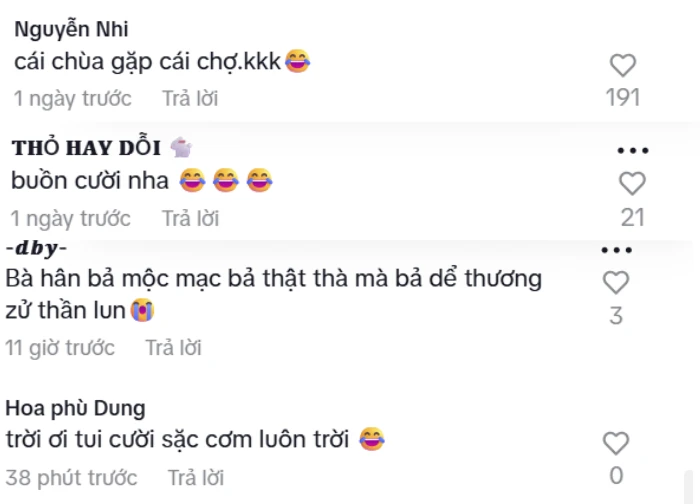Click the 191 likes count
Image resolution: width=700 pixels, height=504 pixels.
pyautogui.click(x=623, y=97)
